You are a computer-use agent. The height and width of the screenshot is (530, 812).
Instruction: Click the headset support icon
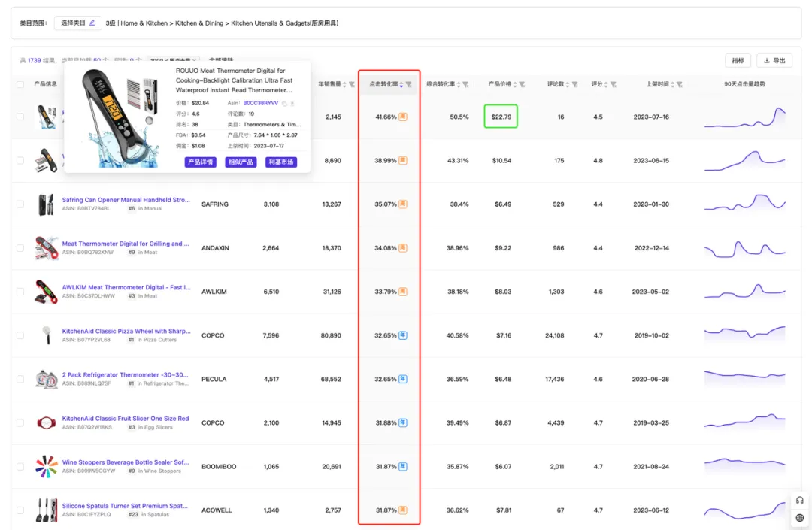tap(799, 500)
